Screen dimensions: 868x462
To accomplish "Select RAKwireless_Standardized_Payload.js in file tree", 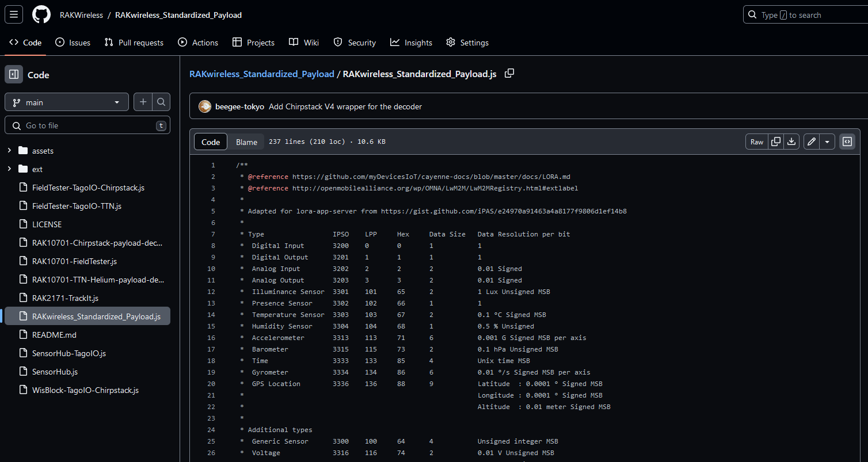I will point(87,316).
